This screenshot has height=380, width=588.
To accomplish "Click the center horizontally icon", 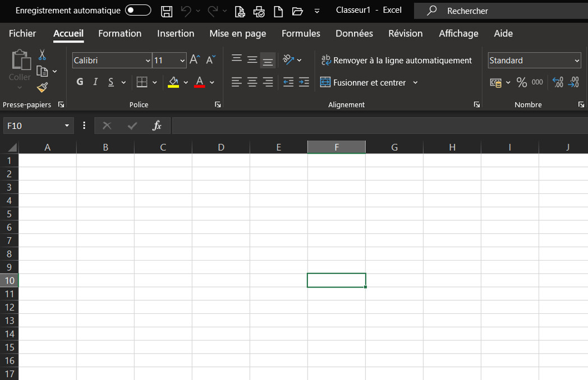I will 252,82.
